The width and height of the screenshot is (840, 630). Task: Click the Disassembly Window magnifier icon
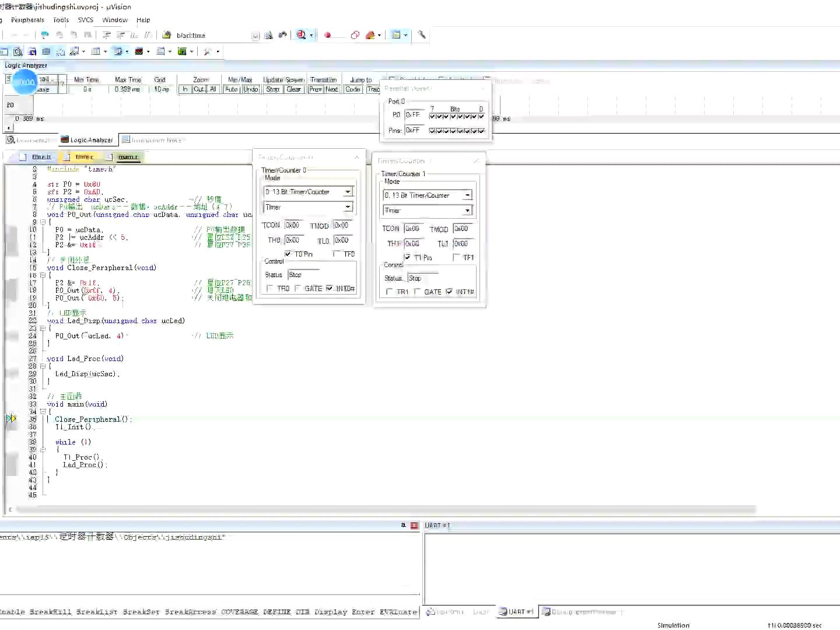[18, 51]
